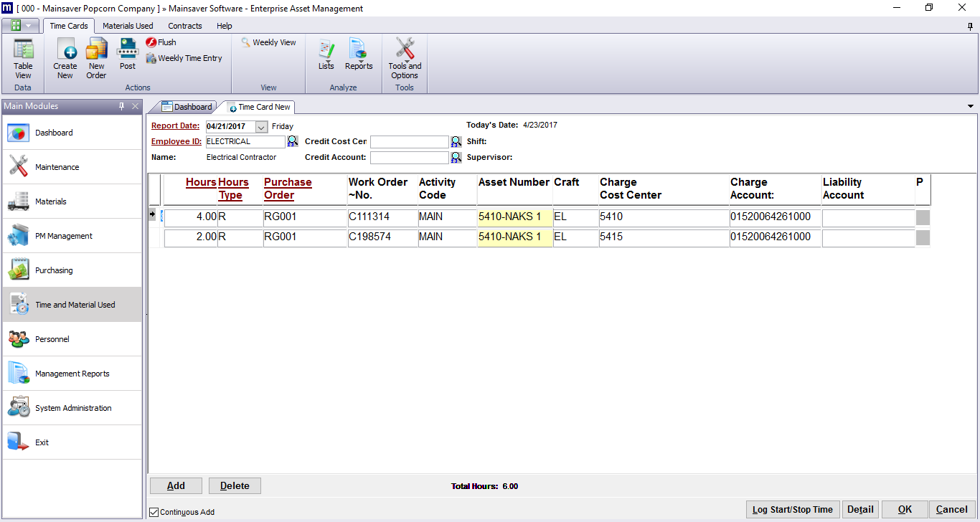
Task: Click Employee ID lookup icon
Action: point(293,141)
